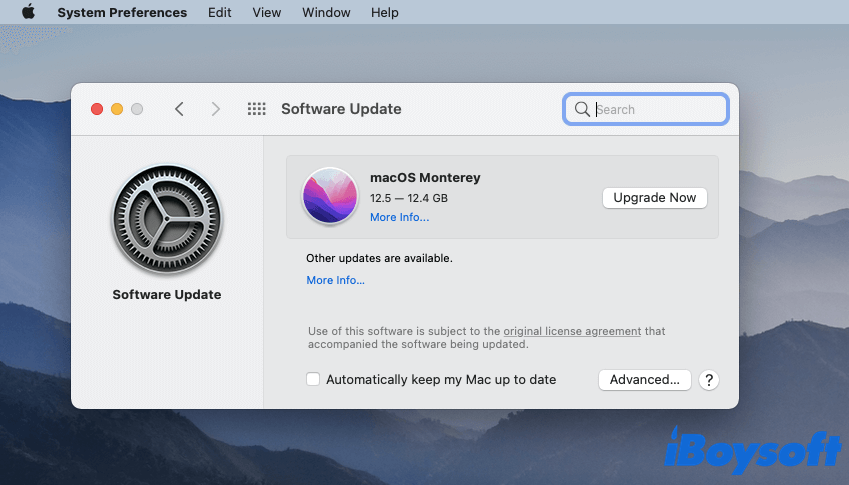Open help with question mark button

(709, 380)
